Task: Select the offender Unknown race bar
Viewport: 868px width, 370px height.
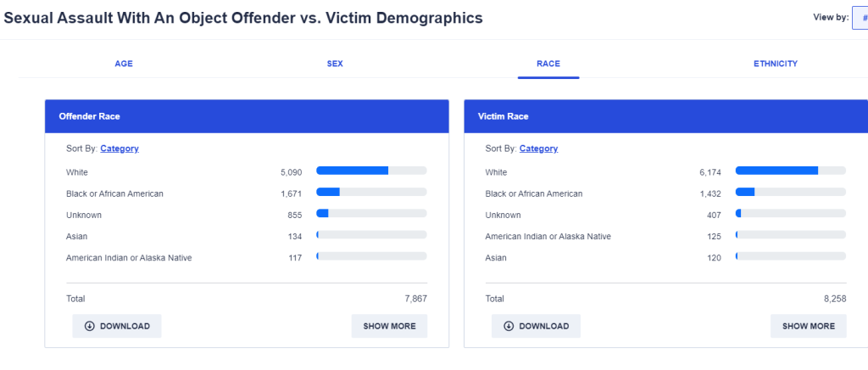Action: coord(371,213)
